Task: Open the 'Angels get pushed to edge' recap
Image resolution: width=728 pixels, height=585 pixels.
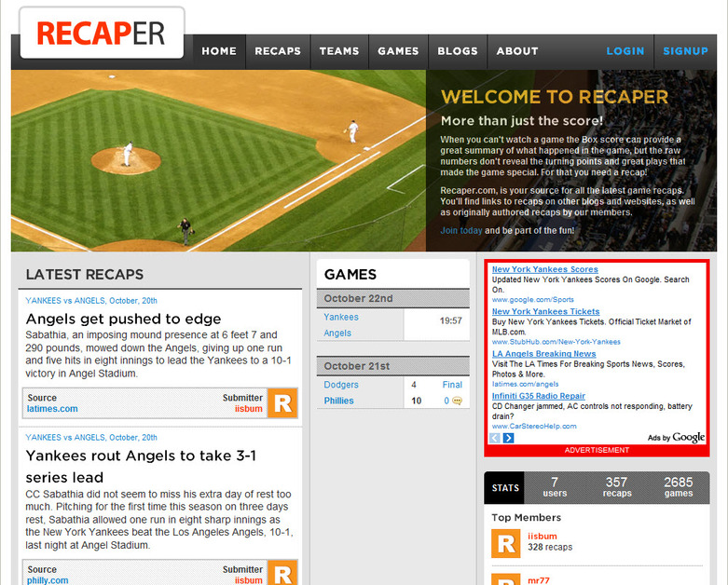Action: point(123,319)
